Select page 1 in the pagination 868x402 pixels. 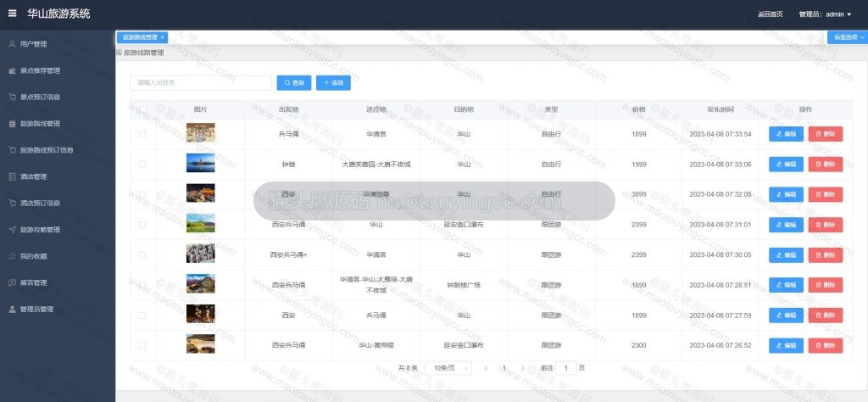(x=504, y=368)
